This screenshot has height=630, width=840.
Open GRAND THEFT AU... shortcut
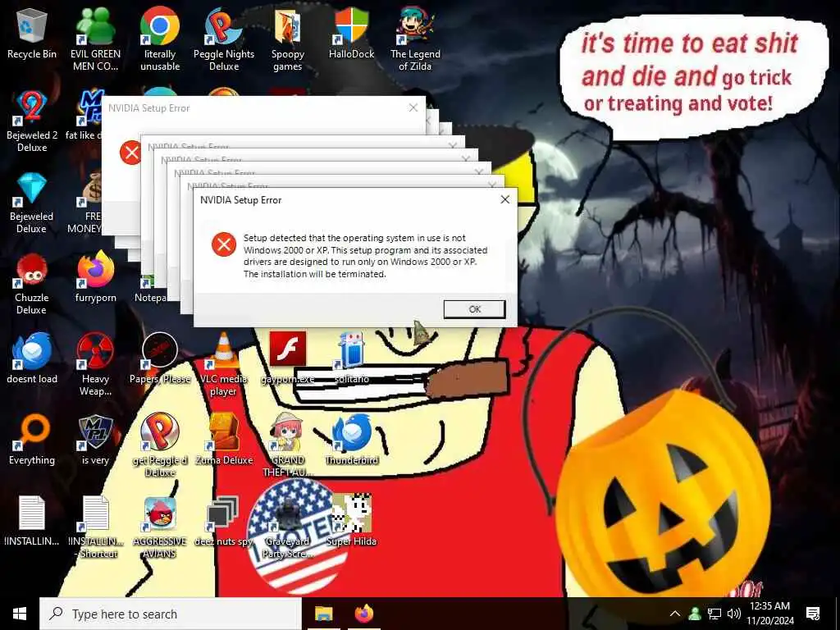(x=288, y=445)
